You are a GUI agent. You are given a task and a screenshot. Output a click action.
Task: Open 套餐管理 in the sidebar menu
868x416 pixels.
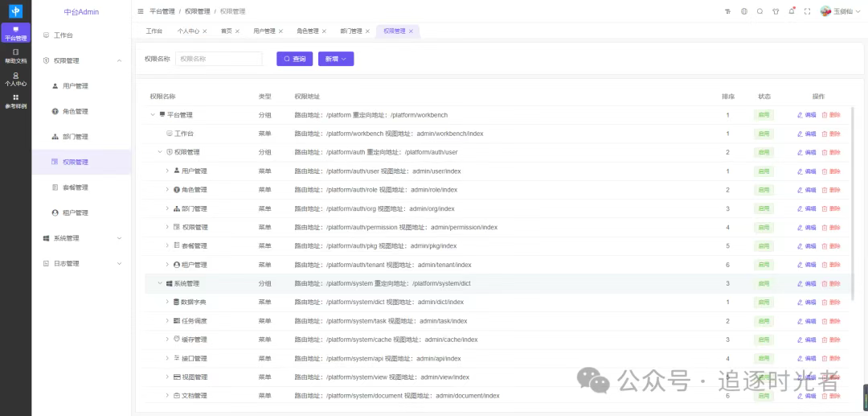(81, 187)
